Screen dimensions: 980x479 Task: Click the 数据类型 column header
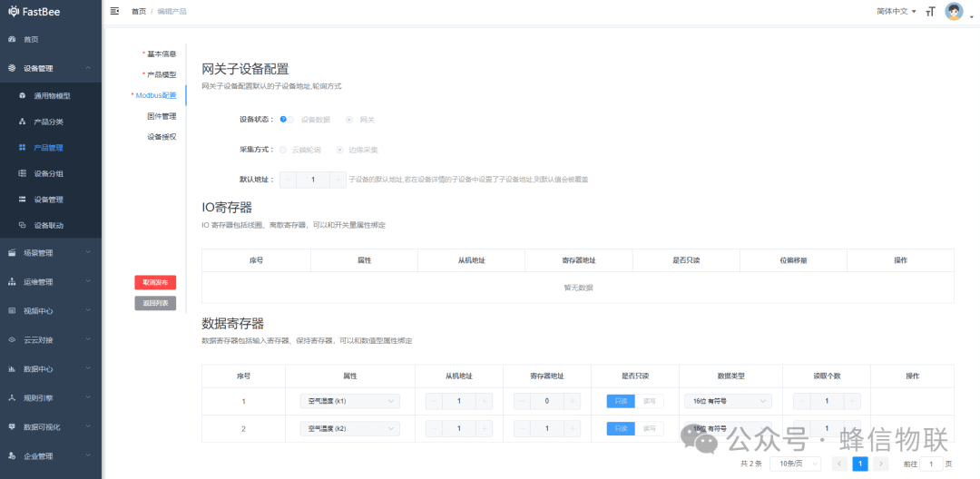[x=730, y=376]
